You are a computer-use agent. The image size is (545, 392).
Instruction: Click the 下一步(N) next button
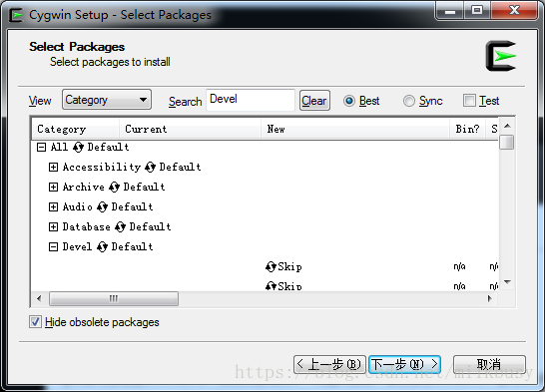pos(405,364)
